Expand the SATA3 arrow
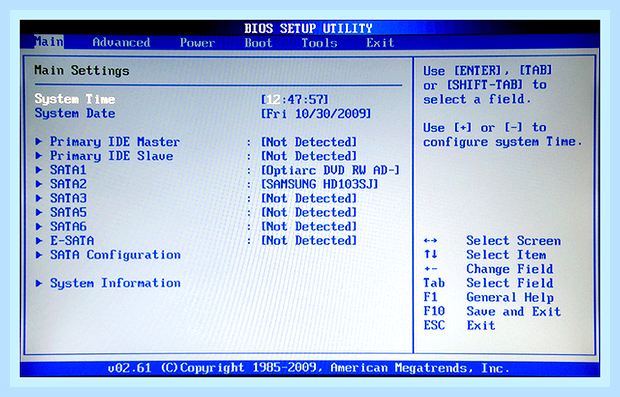Image resolution: width=620 pixels, height=397 pixels. pos(39,198)
